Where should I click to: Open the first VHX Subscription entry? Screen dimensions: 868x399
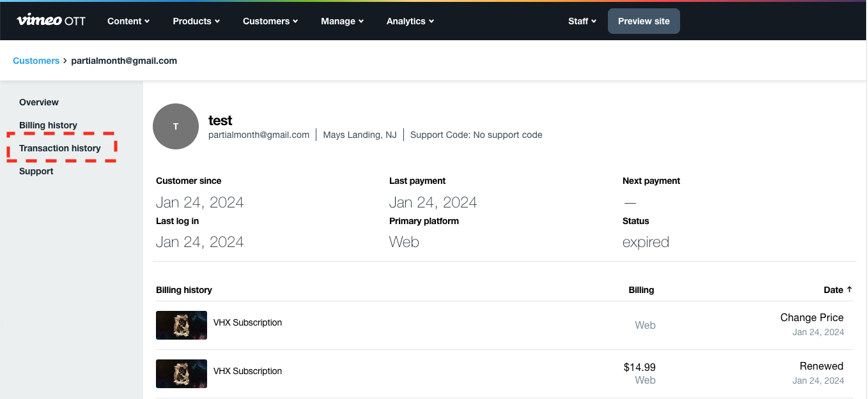coord(247,322)
